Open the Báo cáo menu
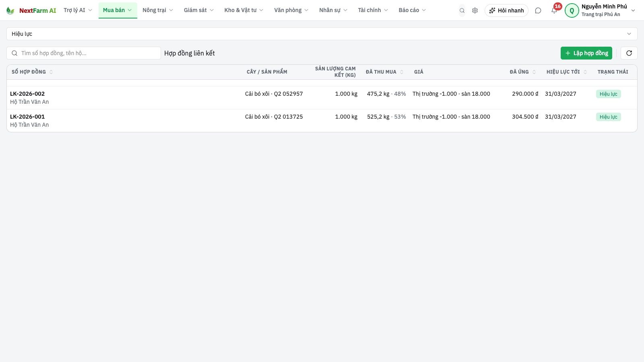Image resolution: width=644 pixels, height=362 pixels. click(x=412, y=10)
